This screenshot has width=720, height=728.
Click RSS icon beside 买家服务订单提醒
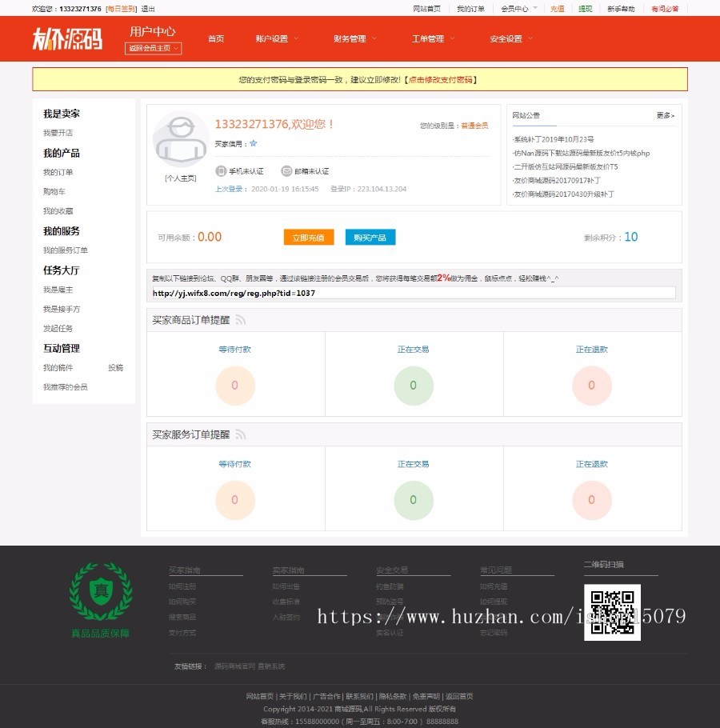coord(241,434)
